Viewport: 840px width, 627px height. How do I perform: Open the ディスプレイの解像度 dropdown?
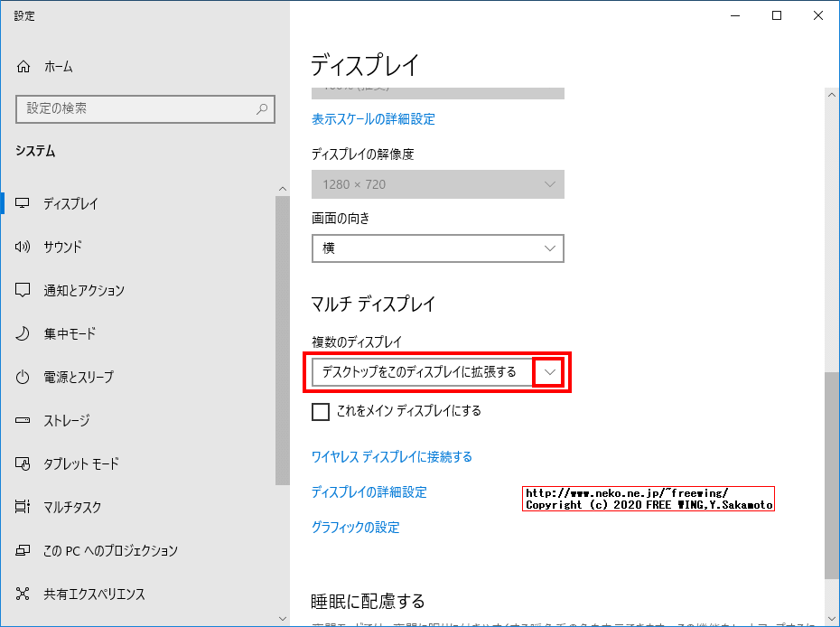pyautogui.click(x=437, y=184)
